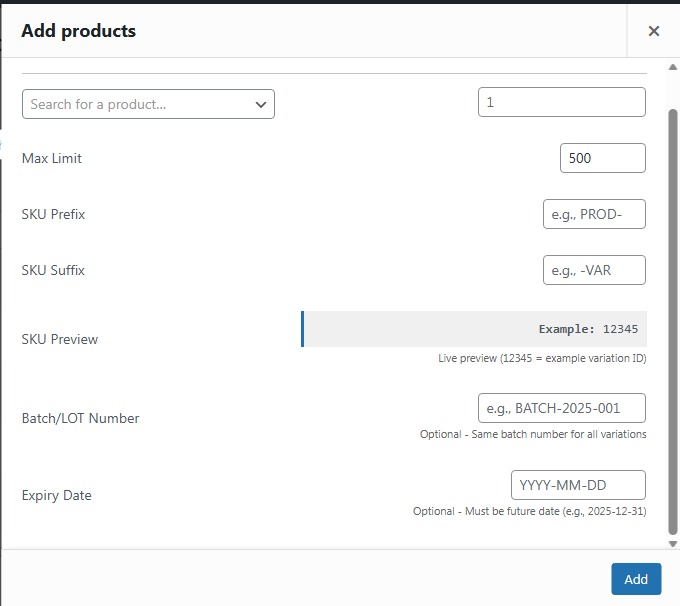Click the Max Limit label
This screenshot has width=680, height=606.
[52, 158]
